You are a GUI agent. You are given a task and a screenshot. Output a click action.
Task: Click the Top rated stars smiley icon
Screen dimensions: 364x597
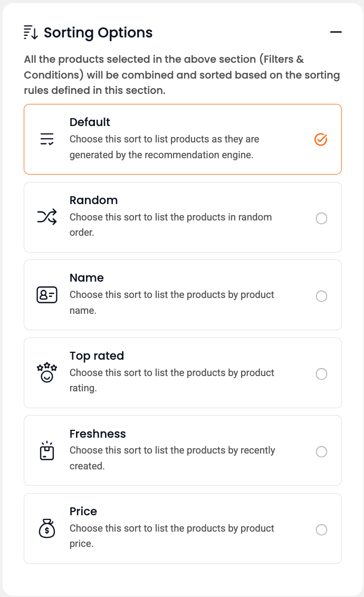point(47,373)
